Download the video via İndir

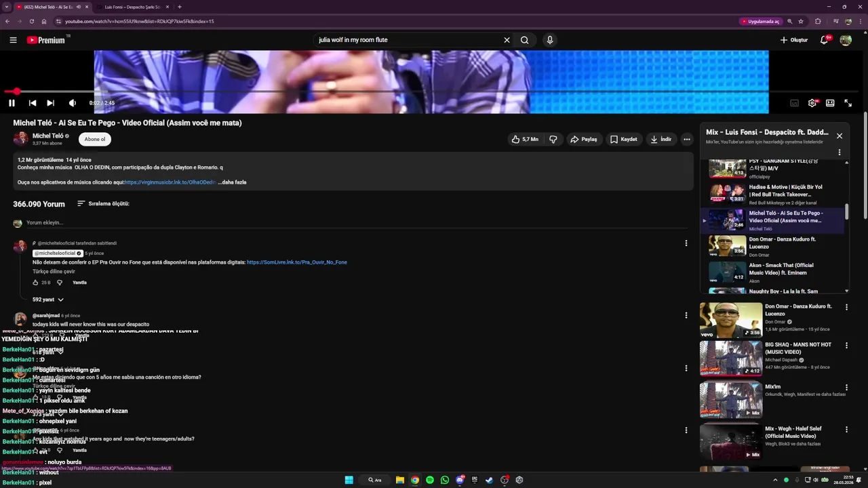coord(661,139)
